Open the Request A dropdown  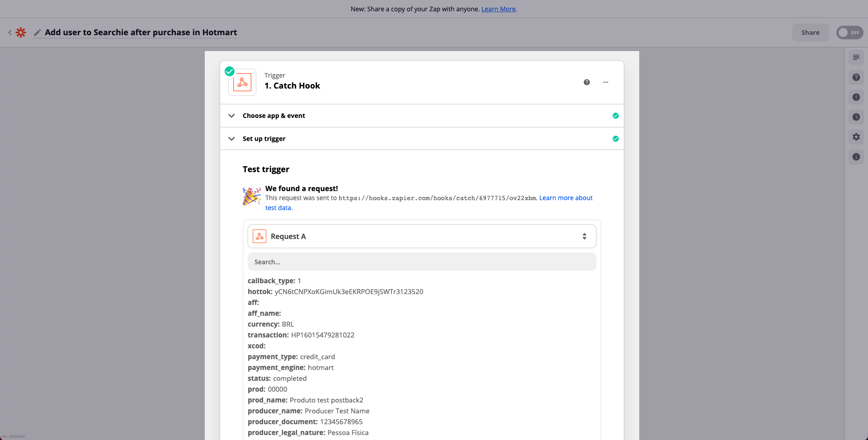point(422,236)
